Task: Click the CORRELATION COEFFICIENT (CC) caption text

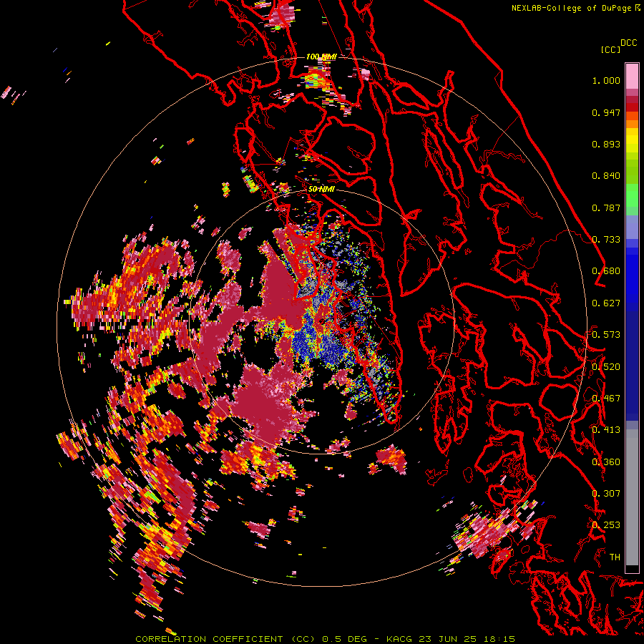Action: point(225,639)
